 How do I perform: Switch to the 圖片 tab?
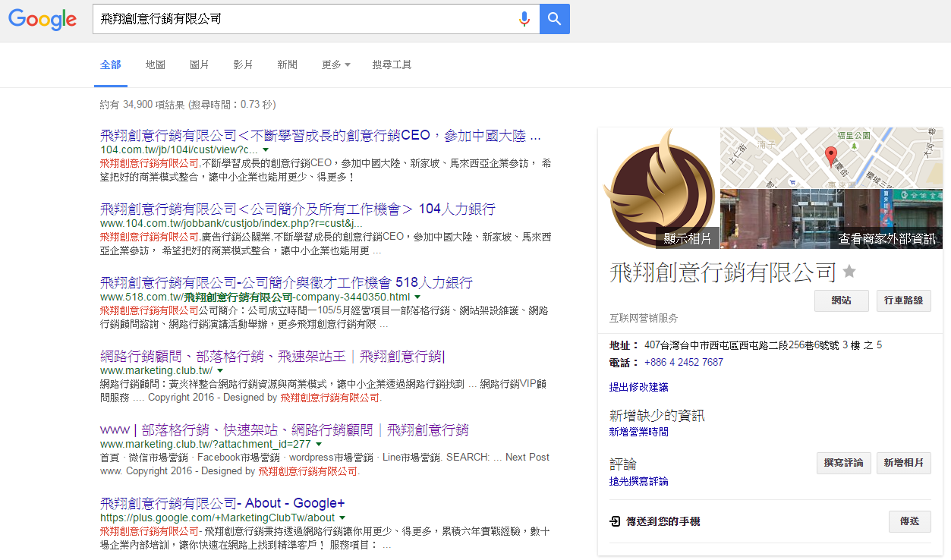200,65
